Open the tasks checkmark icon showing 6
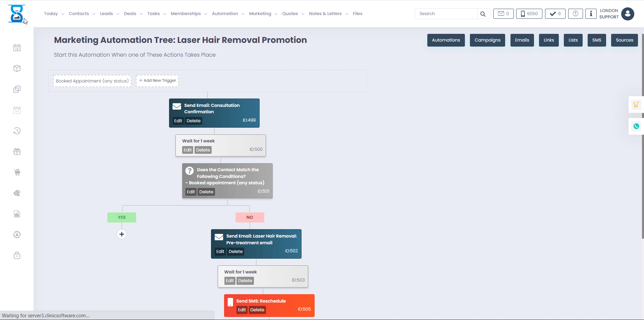 coord(555,14)
